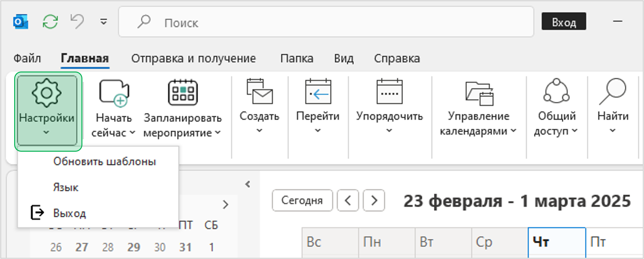Click the Начать сейчас camera icon
Image resolution: width=644 pixels, height=259 pixels.
tap(114, 93)
